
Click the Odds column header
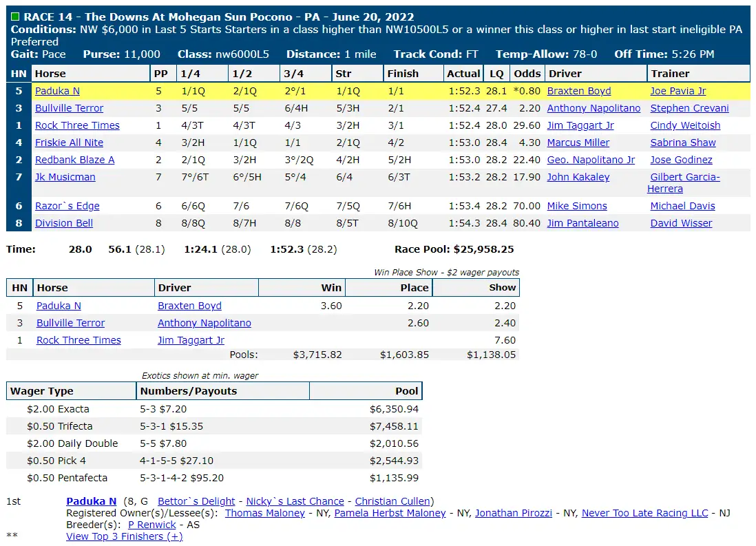(x=527, y=74)
